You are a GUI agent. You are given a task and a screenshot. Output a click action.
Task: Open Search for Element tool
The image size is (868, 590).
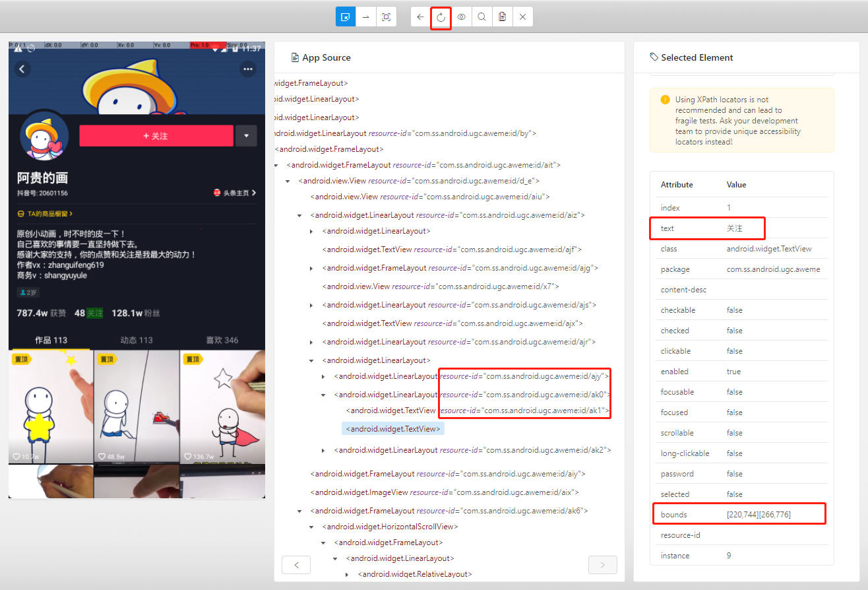482,16
